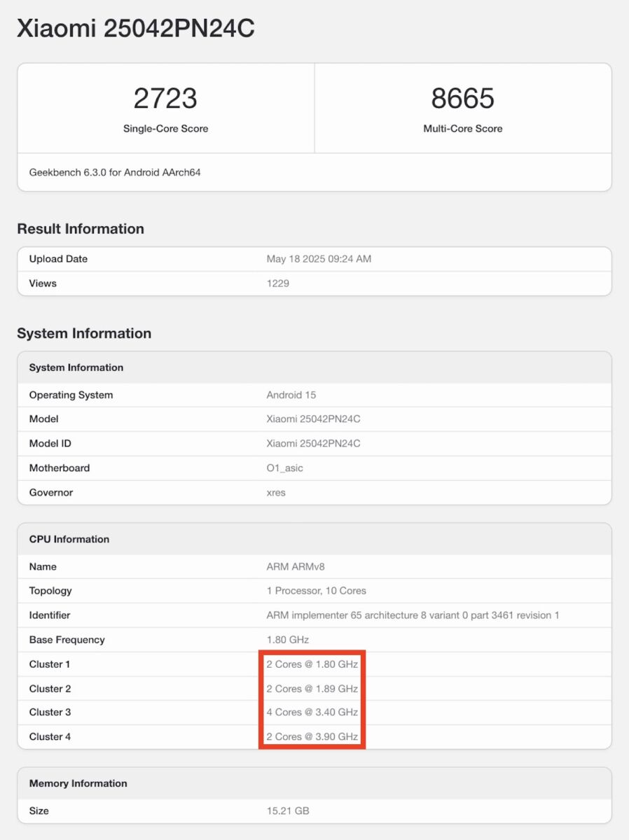Click the Android 15 operating system value
629x840 pixels.
[x=291, y=395]
